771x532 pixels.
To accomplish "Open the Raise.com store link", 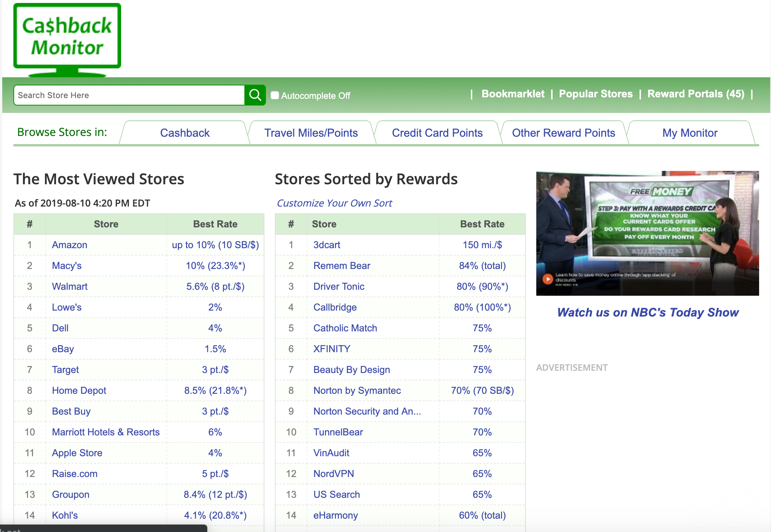I will (75, 474).
